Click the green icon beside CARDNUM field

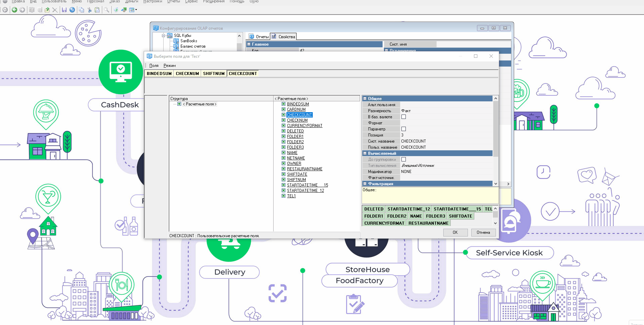[x=284, y=109]
